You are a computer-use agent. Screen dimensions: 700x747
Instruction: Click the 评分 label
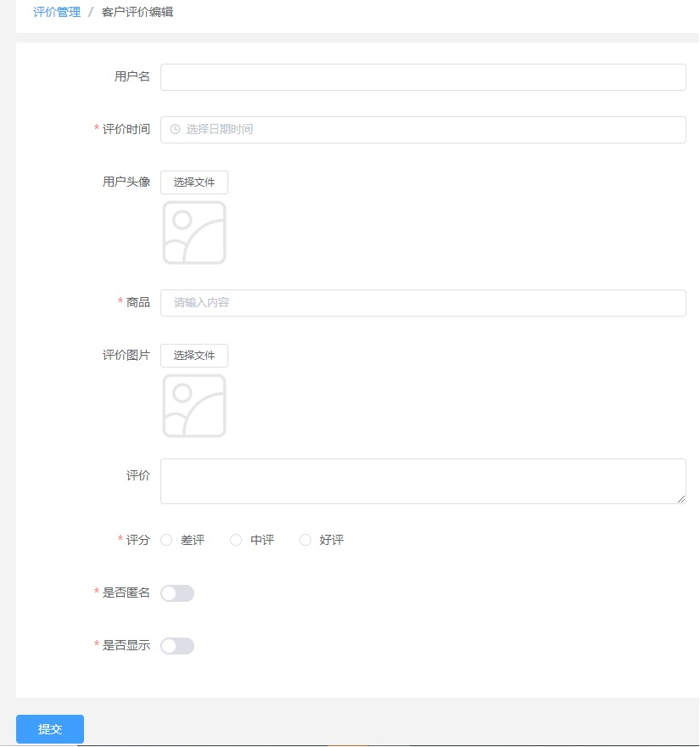point(138,540)
